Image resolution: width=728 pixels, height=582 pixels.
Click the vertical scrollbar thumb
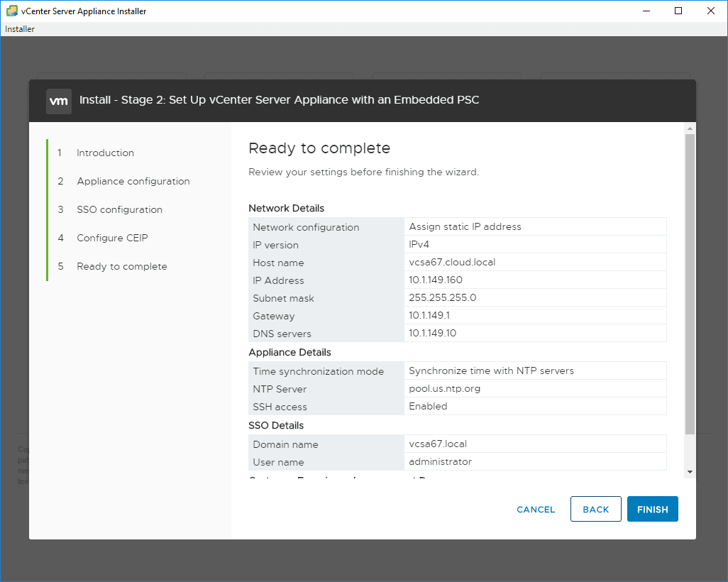(x=690, y=285)
